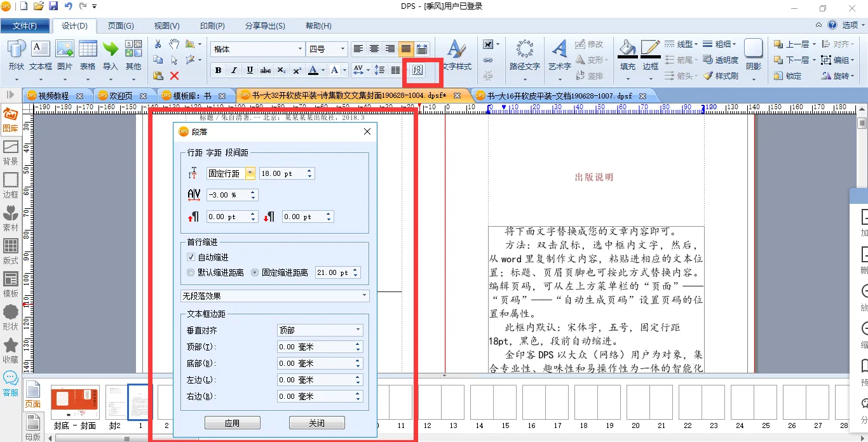Click the 路径文字 path text icon
This screenshot has width=868, height=442.
click(524, 54)
